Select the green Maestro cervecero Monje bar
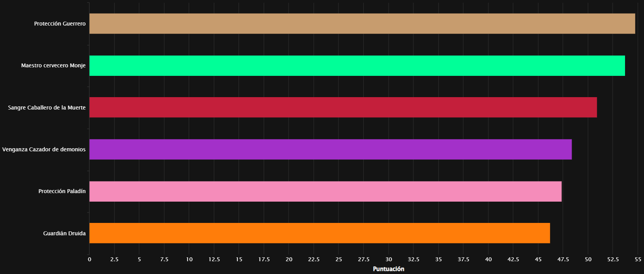This screenshot has width=644, height=274. point(357,65)
